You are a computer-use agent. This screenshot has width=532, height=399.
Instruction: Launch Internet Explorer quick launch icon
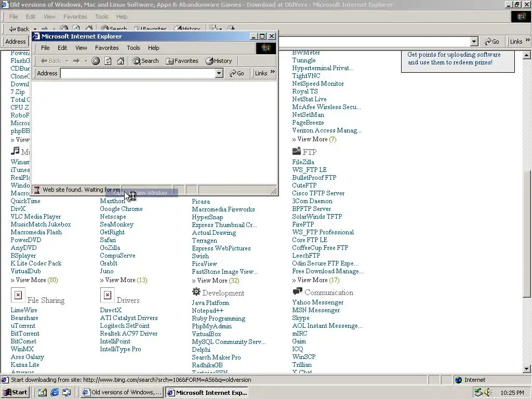pos(55,392)
